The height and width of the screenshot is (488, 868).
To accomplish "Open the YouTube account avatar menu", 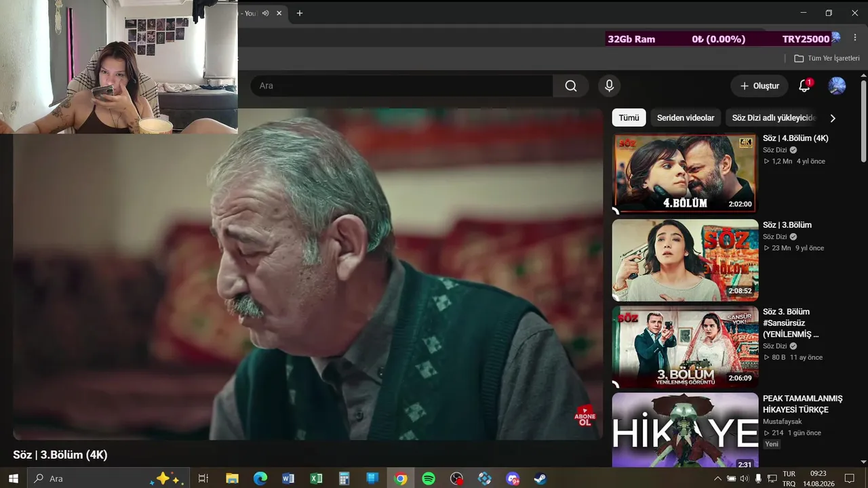I will click(837, 86).
